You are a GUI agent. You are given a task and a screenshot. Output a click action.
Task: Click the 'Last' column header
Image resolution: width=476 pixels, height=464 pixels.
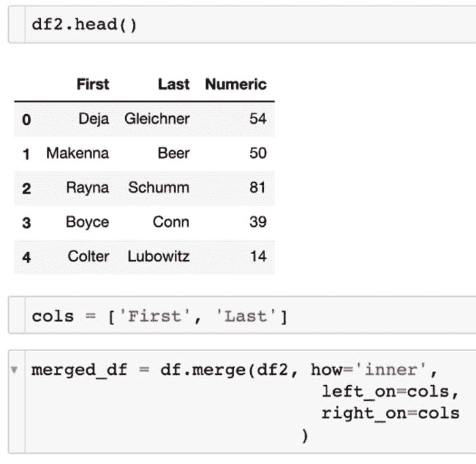173,84
